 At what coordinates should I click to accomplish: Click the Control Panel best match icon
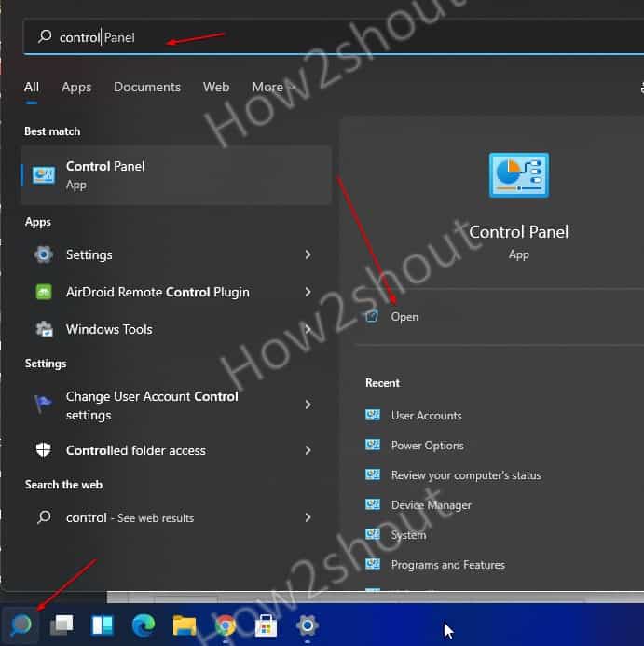click(x=44, y=175)
